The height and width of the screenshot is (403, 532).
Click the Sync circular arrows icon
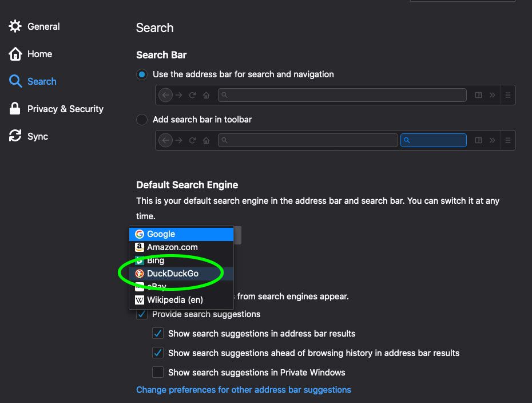pos(14,136)
